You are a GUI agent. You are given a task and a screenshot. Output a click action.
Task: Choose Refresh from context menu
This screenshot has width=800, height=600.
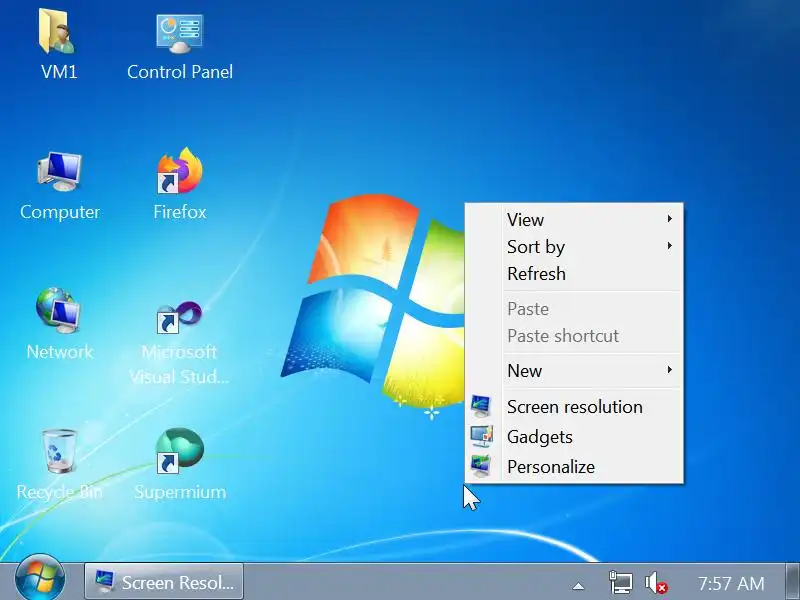(573, 273)
